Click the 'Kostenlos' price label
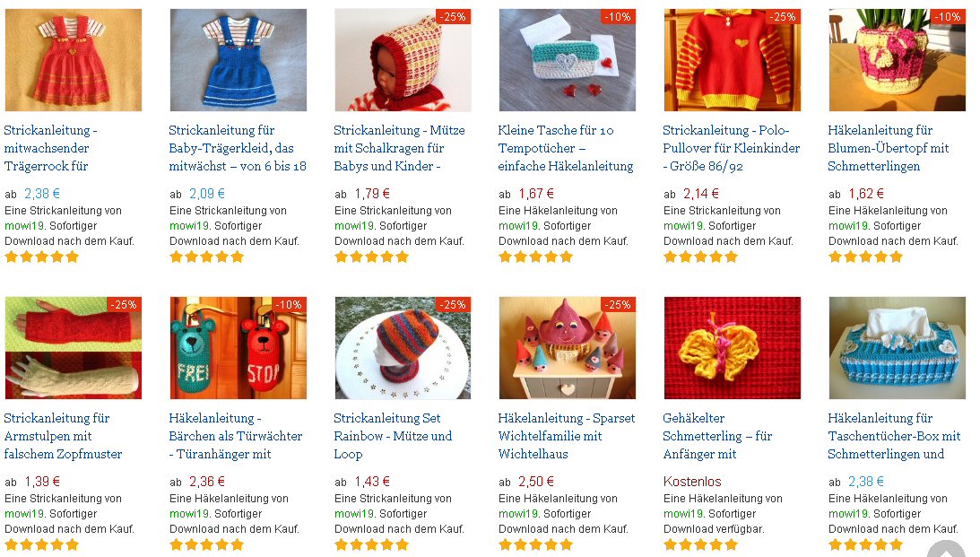This screenshot has width=980, height=557. 692,482
